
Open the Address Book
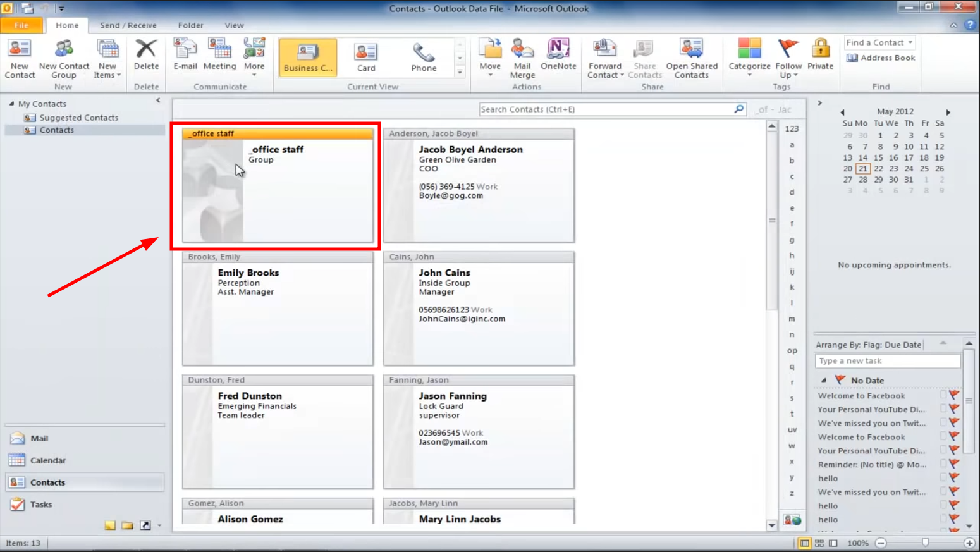click(x=880, y=58)
